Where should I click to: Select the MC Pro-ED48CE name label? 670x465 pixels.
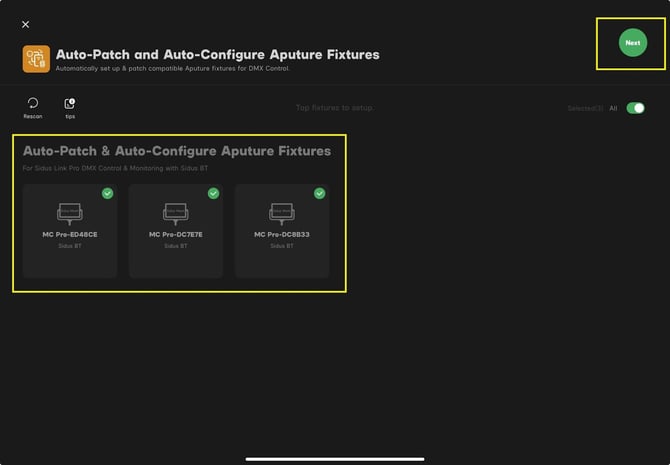coord(70,234)
